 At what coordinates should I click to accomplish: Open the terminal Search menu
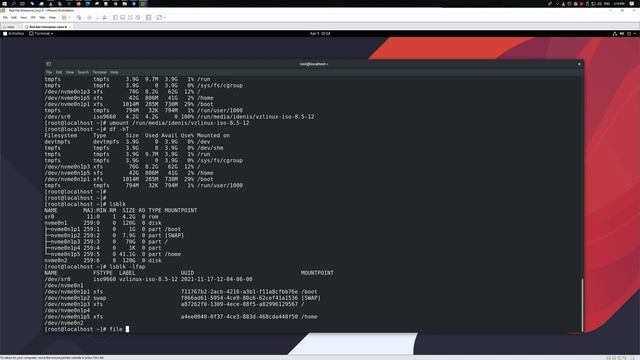83,72
